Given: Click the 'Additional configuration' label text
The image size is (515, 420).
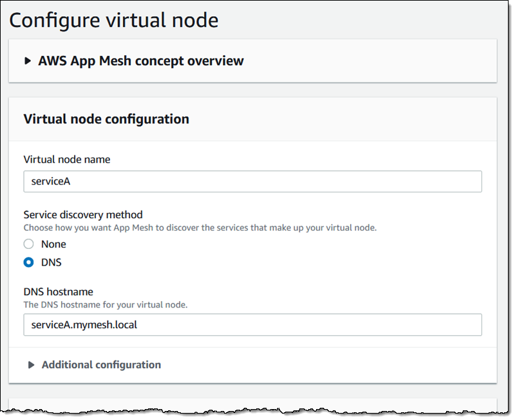Looking at the screenshot, I should [101, 365].
